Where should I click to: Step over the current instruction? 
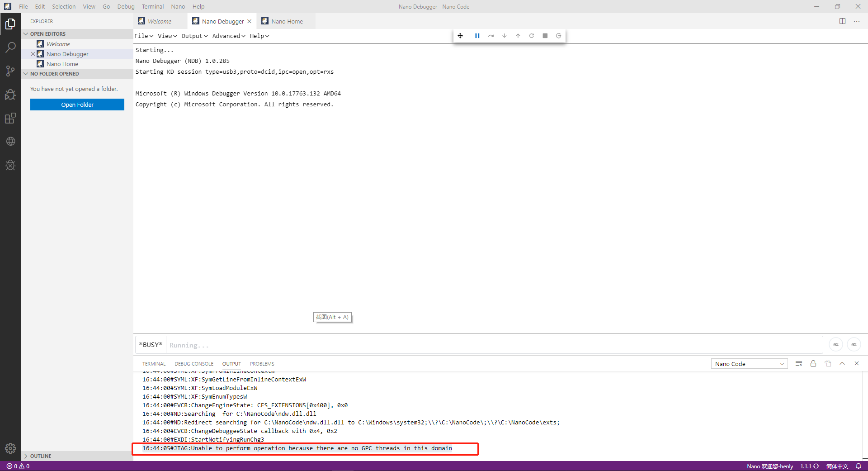click(x=491, y=36)
